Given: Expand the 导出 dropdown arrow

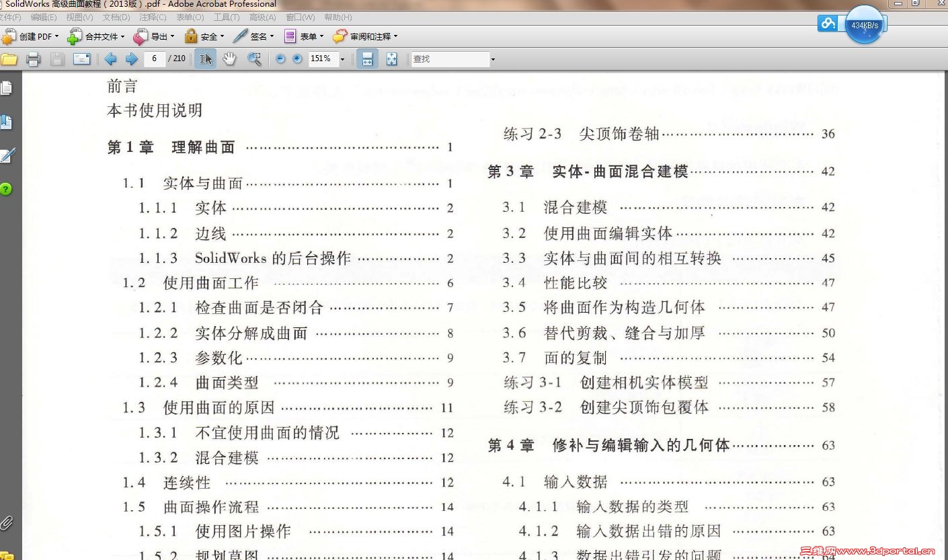Looking at the screenshot, I should coord(172,36).
